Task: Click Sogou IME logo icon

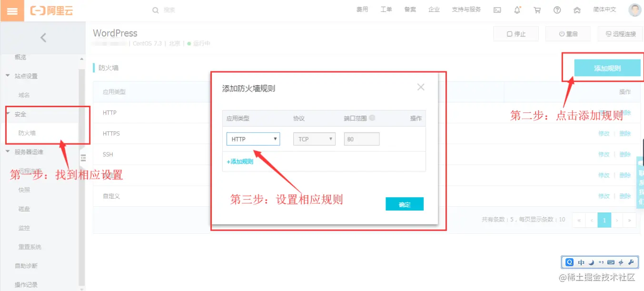Action: point(570,262)
